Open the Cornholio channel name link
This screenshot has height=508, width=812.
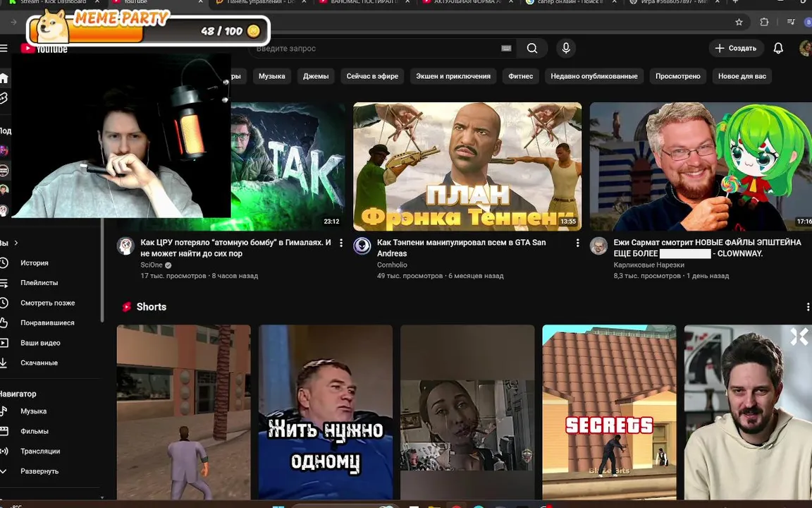(x=392, y=265)
